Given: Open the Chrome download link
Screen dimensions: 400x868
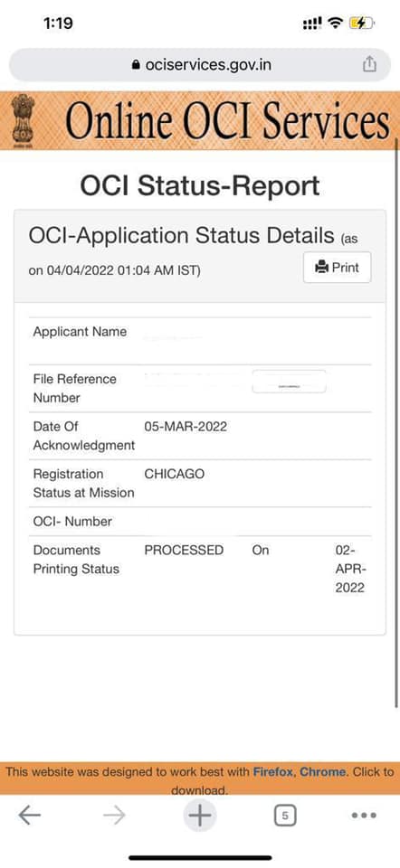Looking at the screenshot, I should pos(323,771).
